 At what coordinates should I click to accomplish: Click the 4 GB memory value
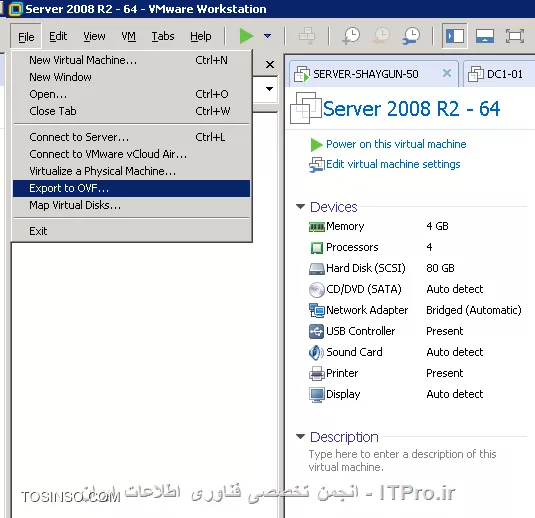pyautogui.click(x=437, y=226)
